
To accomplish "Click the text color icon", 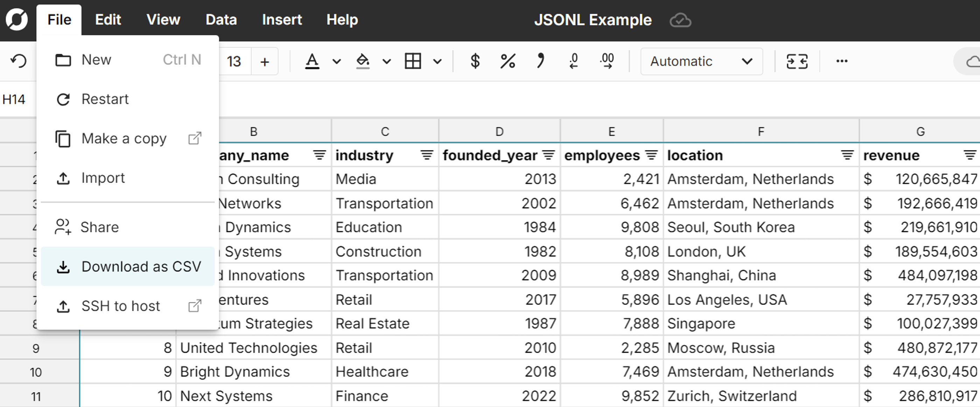I will pos(312,61).
